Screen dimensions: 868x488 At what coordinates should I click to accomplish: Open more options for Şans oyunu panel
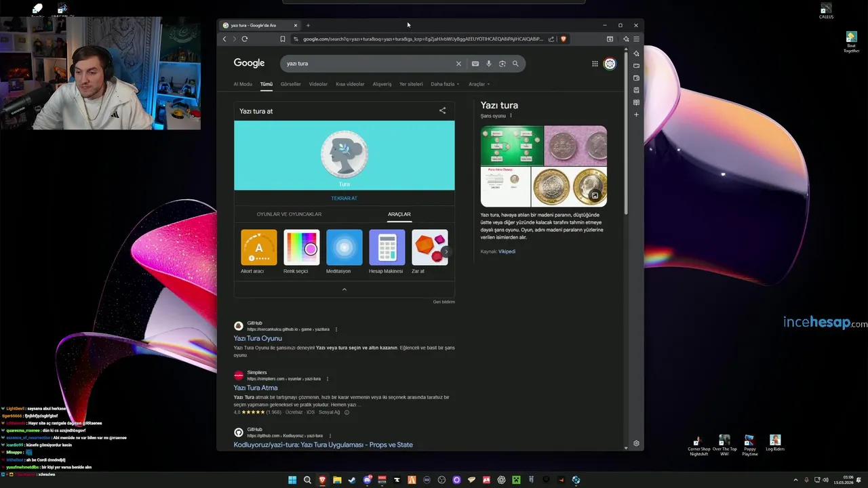[x=511, y=116]
